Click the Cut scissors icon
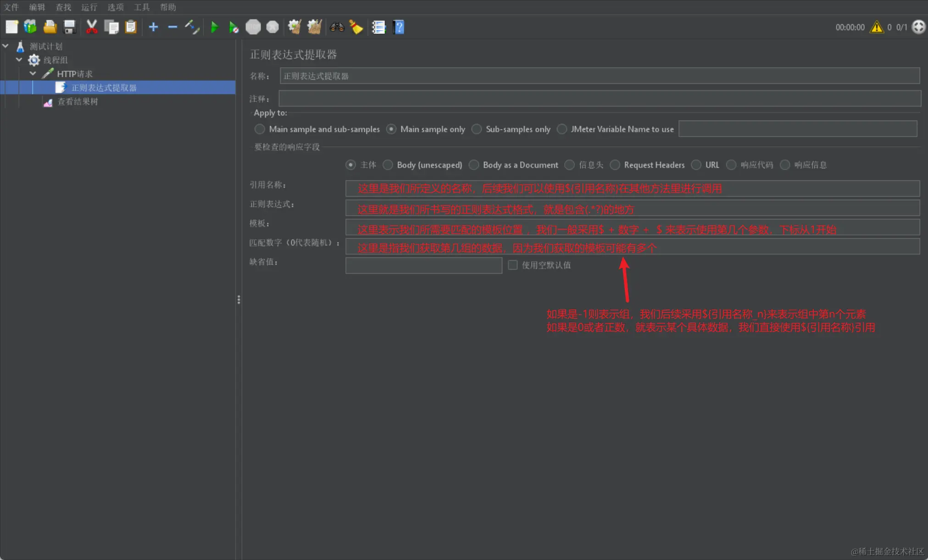 point(92,27)
